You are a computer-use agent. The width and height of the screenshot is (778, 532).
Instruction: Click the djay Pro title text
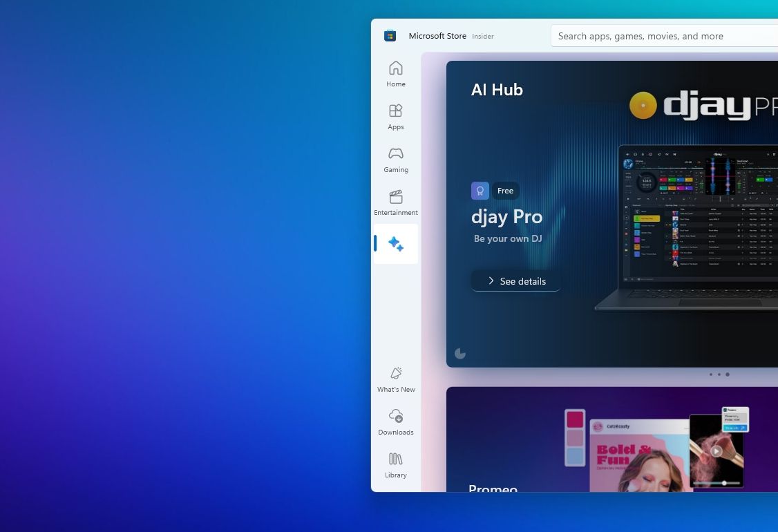pyautogui.click(x=506, y=217)
